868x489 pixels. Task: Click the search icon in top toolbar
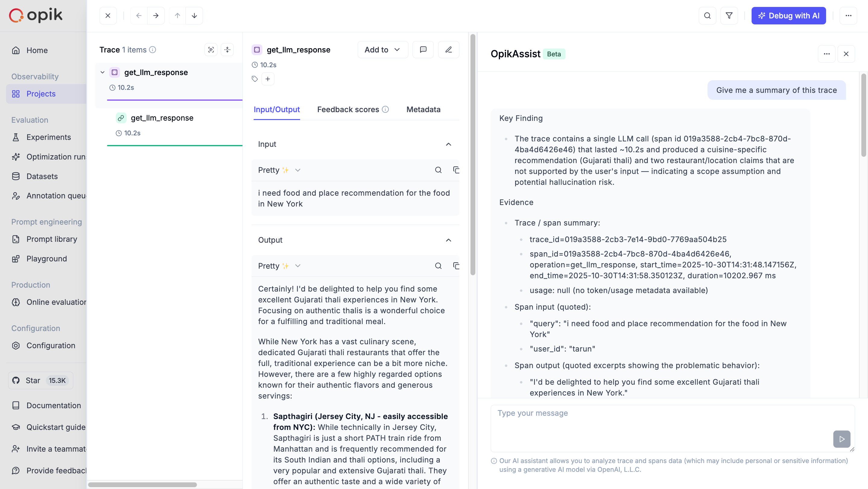tap(707, 15)
